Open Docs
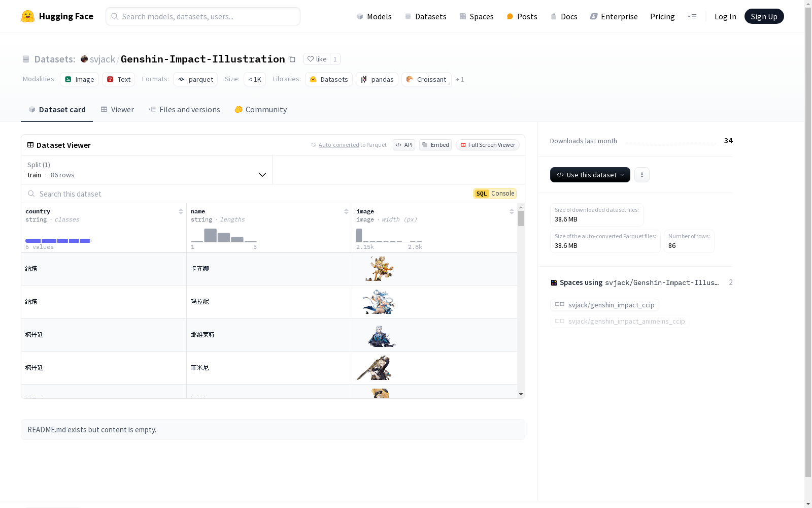812x508 pixels. pyautogui.click(x=564, y=16)
